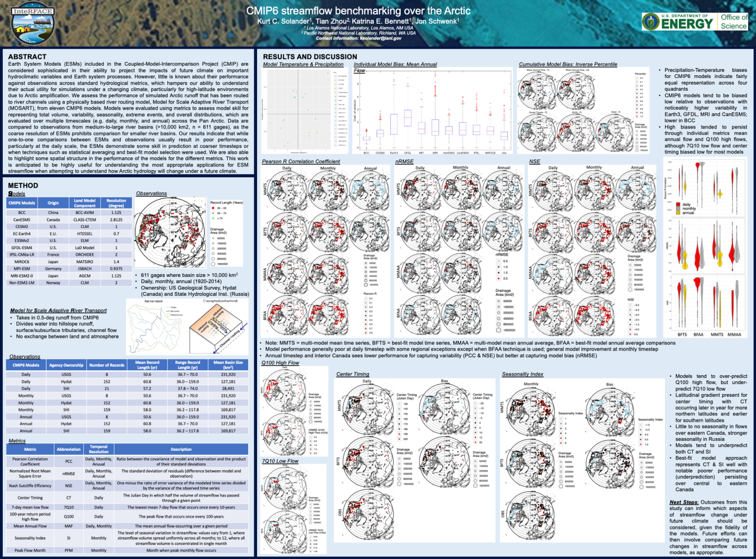Image resolution: width=756 pixels, height=559 pixels.
Task: Click the 7Q10 Low Flow subheading
Action: coord(280,461)
